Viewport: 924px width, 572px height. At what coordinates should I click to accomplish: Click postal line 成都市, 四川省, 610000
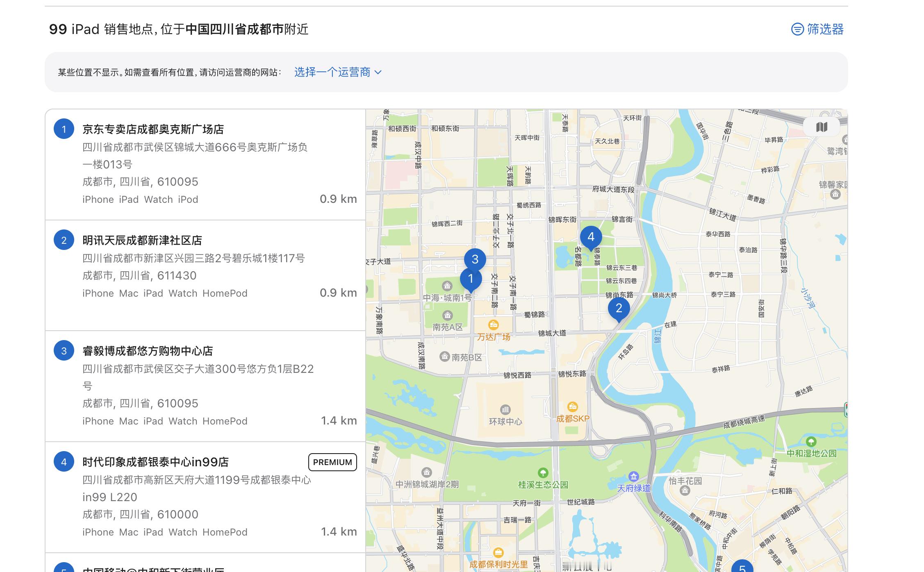pyautogui.click(x=141, y=514)
